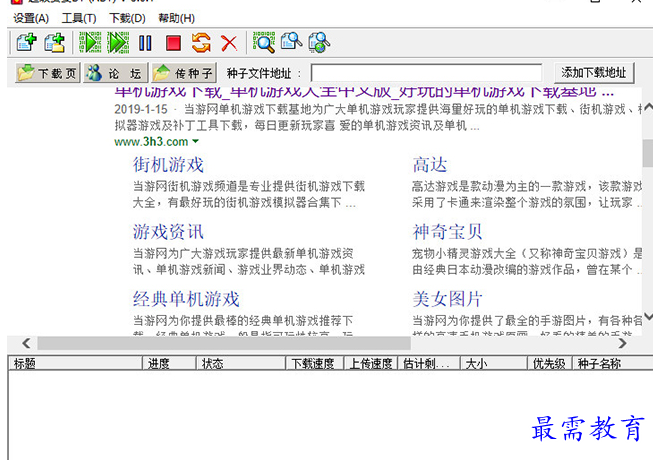Click the horizontal scrollbar left arrow
Viewport: 653px width, 460px height.
point(26,343)
